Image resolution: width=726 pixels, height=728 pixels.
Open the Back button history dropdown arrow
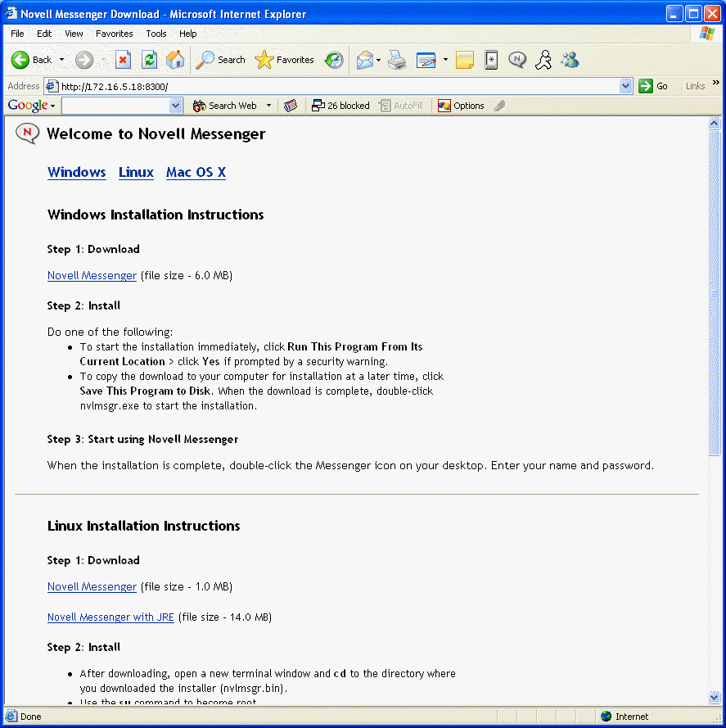tap(61, 60)
